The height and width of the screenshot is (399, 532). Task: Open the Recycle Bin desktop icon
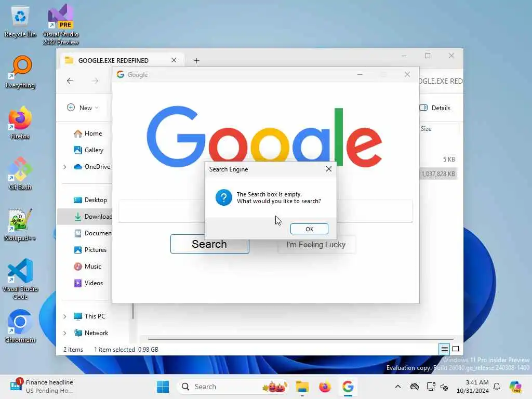coord(20,22)
